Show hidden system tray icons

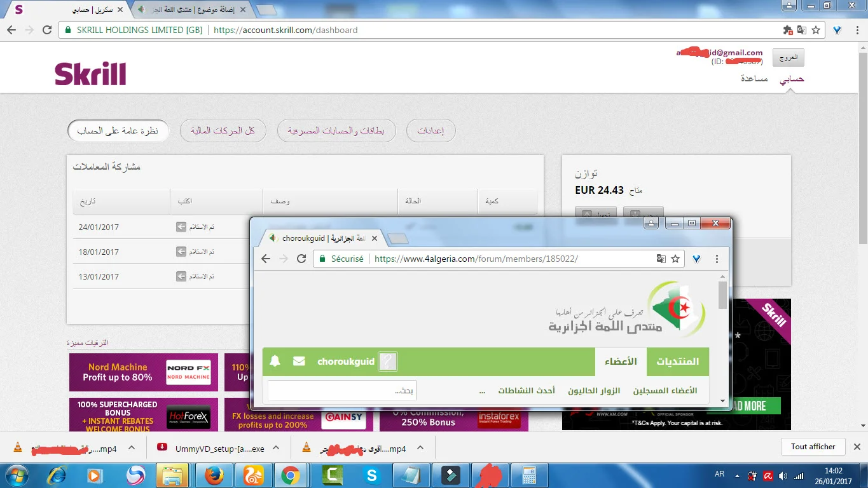click(736, 475)
